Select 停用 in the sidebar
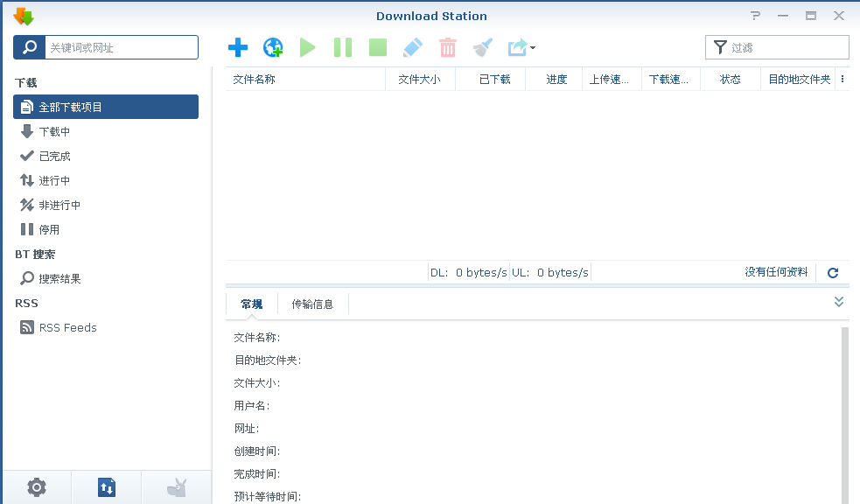 [106, 230]
